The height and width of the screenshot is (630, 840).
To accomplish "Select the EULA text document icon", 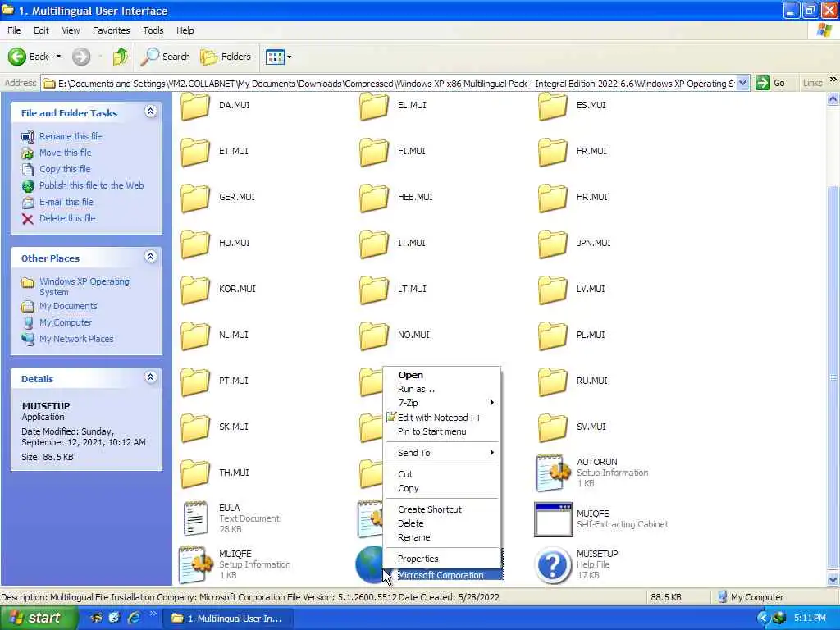I will (195, 518).
